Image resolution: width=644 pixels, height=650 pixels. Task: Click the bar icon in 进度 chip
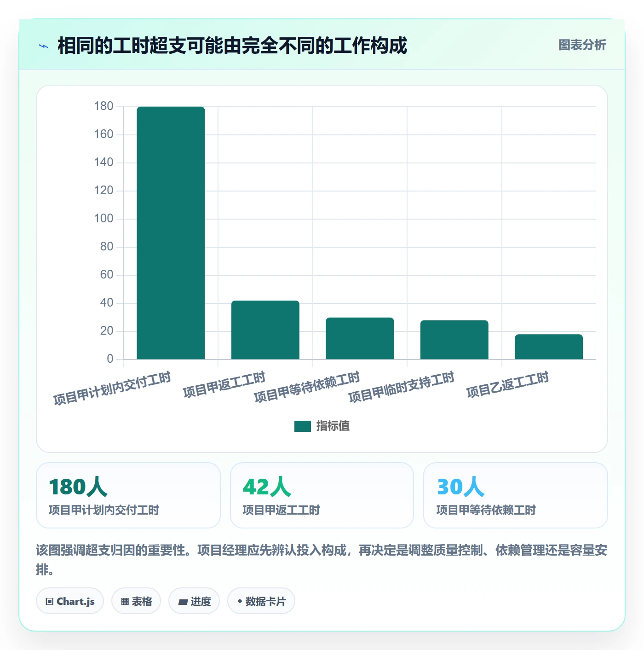[x=183, y=602]
